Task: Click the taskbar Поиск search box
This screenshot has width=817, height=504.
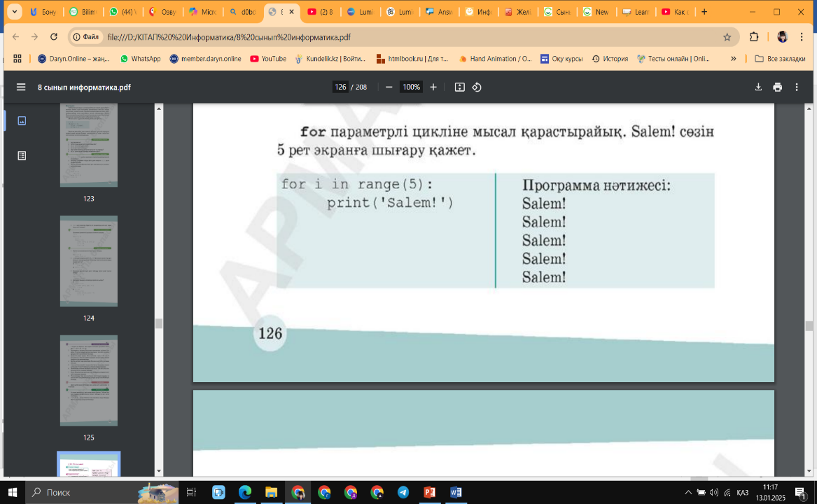Action: pyautogui.click(x=102, y=492)
